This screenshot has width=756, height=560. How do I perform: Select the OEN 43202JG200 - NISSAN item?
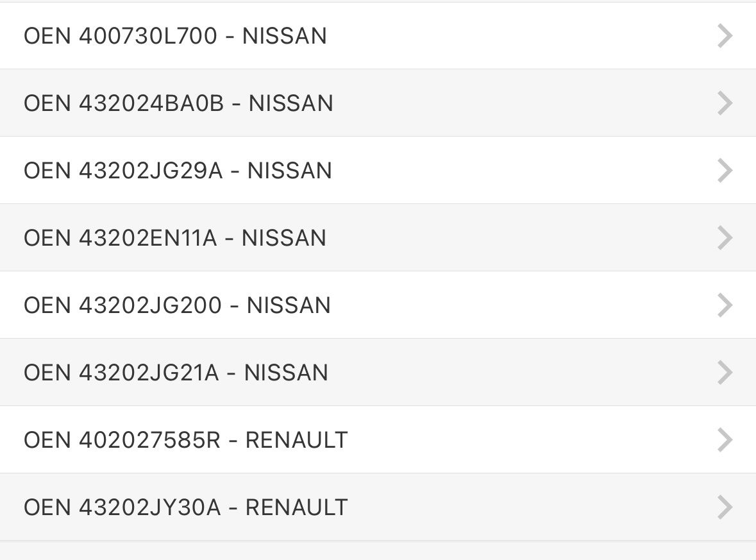[x=177, y=305]
